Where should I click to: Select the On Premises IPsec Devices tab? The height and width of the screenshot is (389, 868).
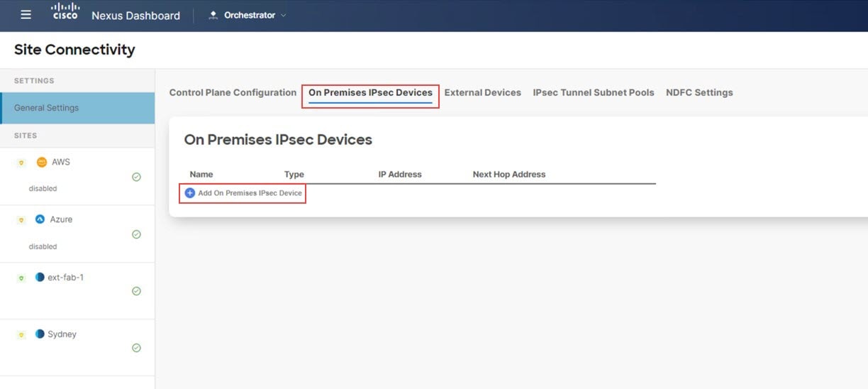coord(370,92)
